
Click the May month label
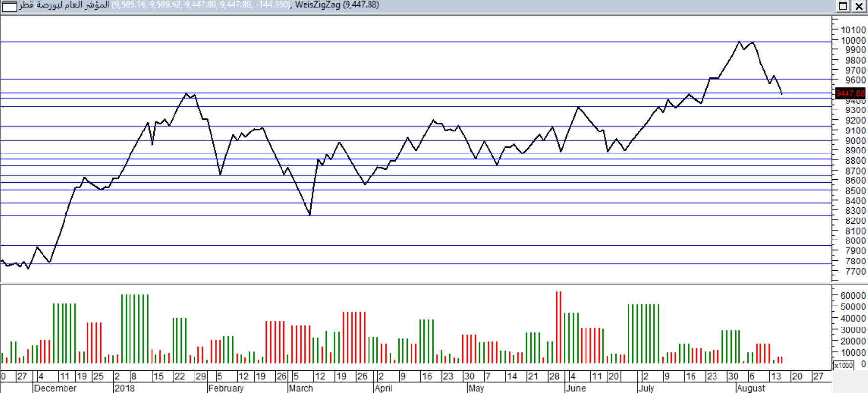click(x=477, y=388)
